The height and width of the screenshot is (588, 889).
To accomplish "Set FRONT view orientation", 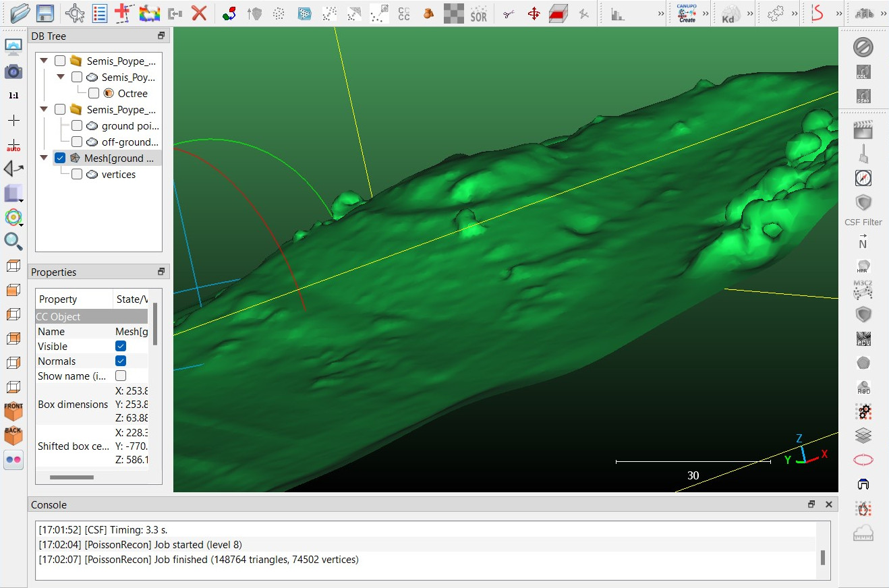I will click(13, 411).
